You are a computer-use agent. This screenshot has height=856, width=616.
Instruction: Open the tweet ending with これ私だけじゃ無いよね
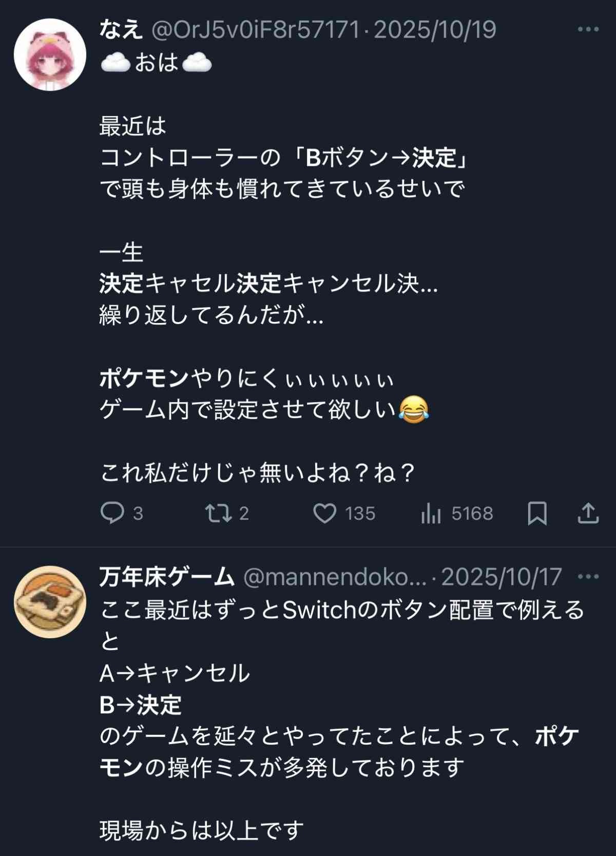tap(257, 473)
